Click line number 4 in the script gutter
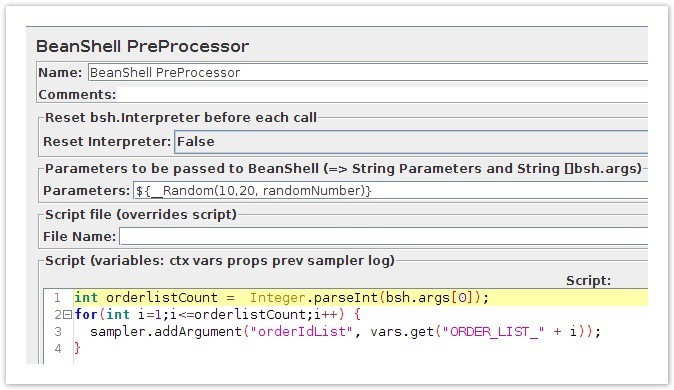Screen dimensions: 674x390 (x=58, y=349)
